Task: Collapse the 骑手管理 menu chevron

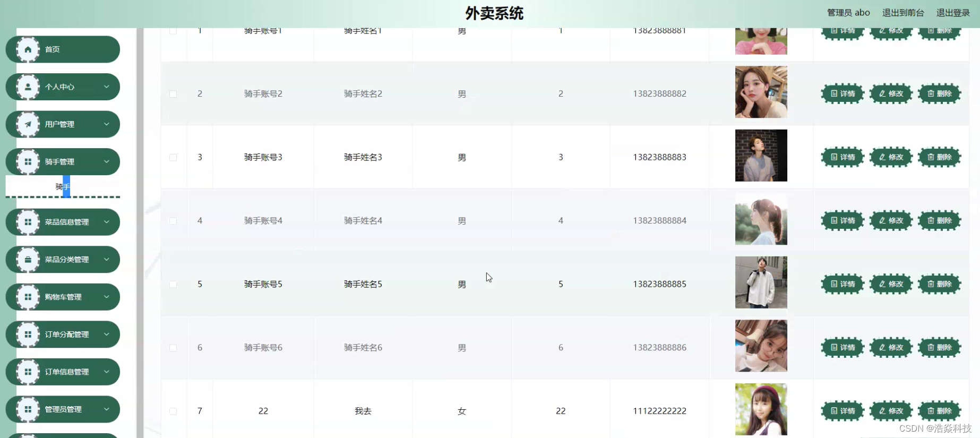Action: coord(107,161)
